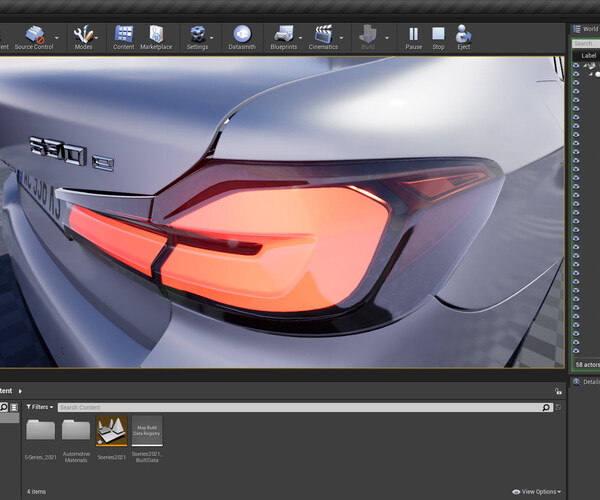Expand the Blueprints dropdown arrow

coord(300,38)
